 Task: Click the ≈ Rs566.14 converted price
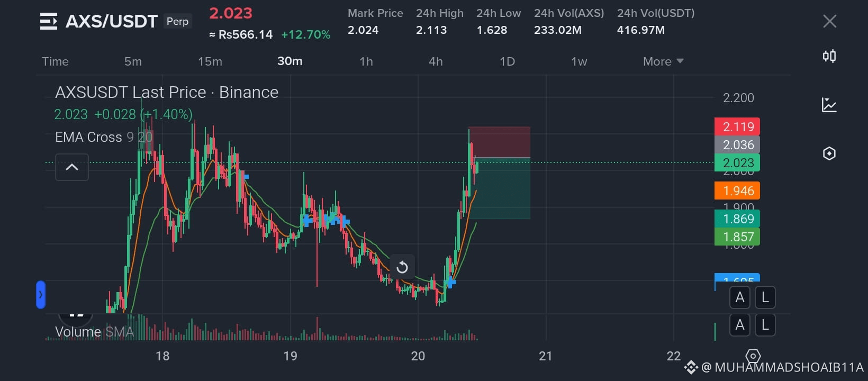(x=241, y=34)
